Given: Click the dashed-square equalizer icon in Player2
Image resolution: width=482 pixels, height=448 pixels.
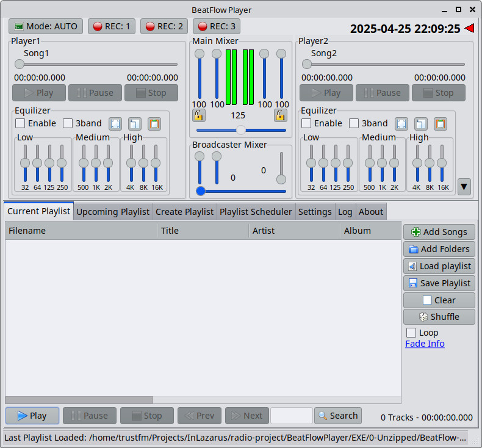Looking at the screenshot, I should (x=401, y=123).
